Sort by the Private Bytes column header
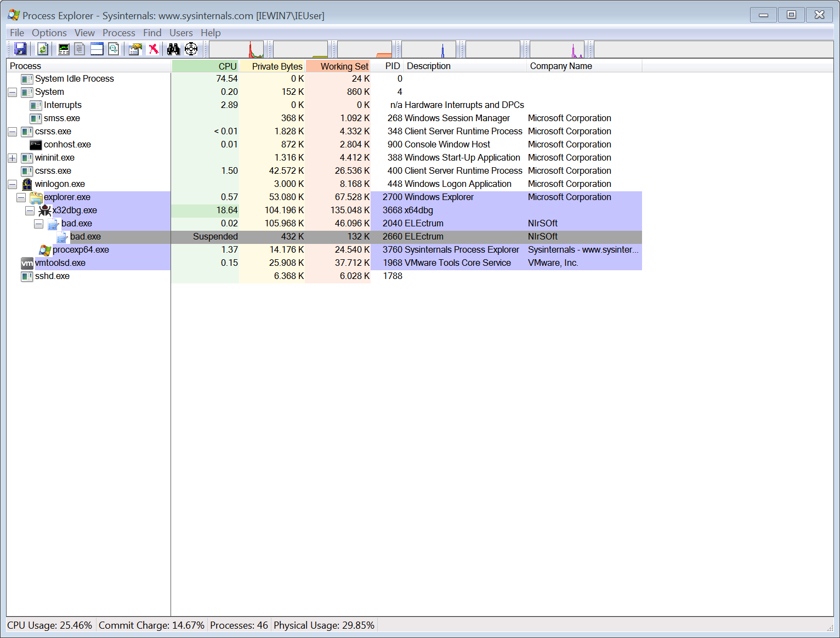840x638 pixels. (273, 66)
